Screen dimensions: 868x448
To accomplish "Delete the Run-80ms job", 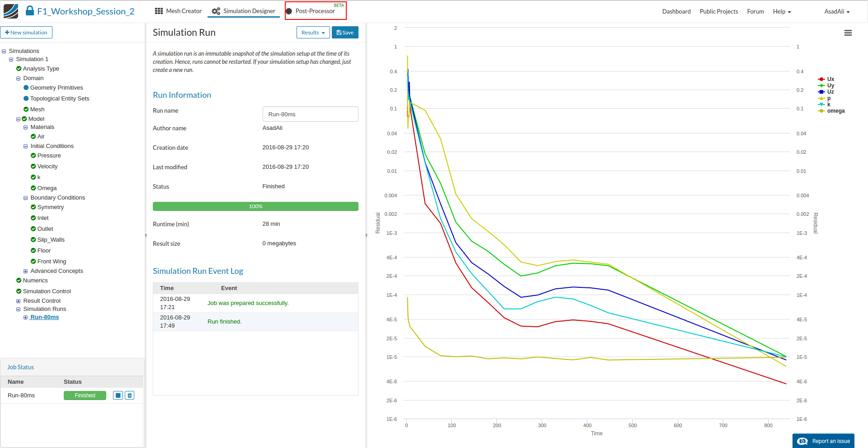I will pos(130,396).
